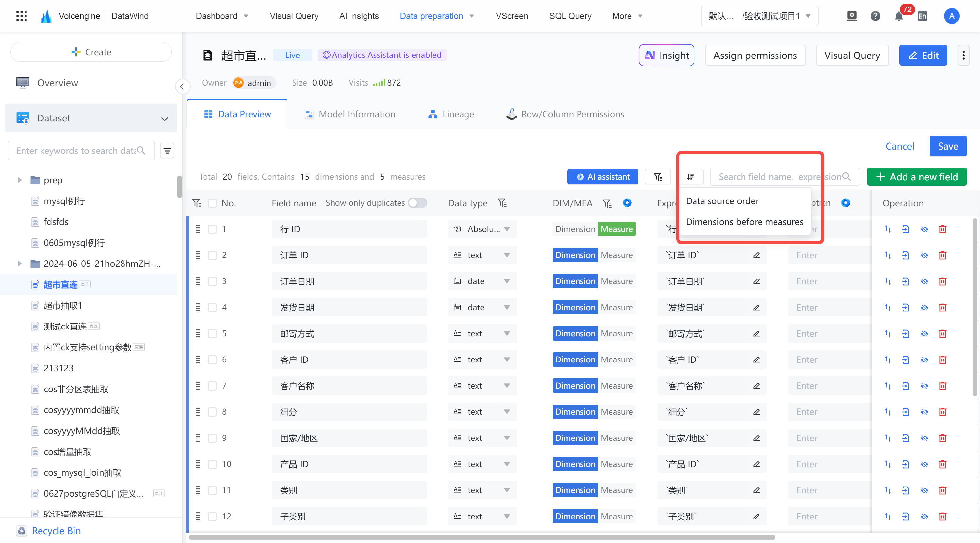Click the field filter icon beside AI assistant
The image size is (980, 543).
658,177
